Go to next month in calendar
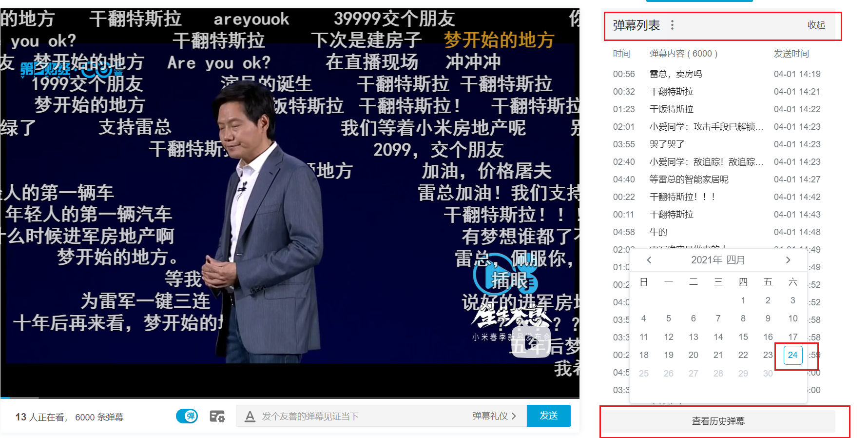 (x=788, y=260)
